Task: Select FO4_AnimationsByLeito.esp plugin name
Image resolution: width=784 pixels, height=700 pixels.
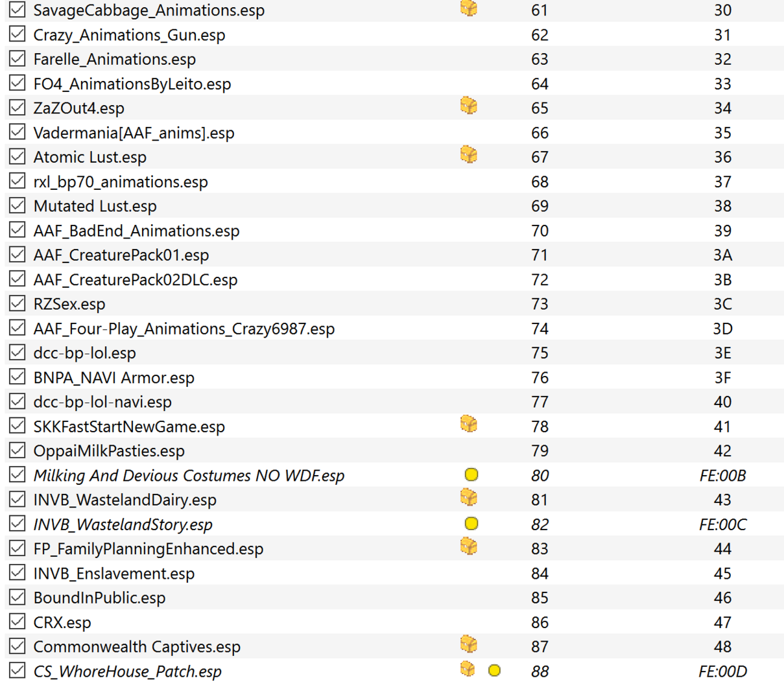Action: (x=132, y=84)
